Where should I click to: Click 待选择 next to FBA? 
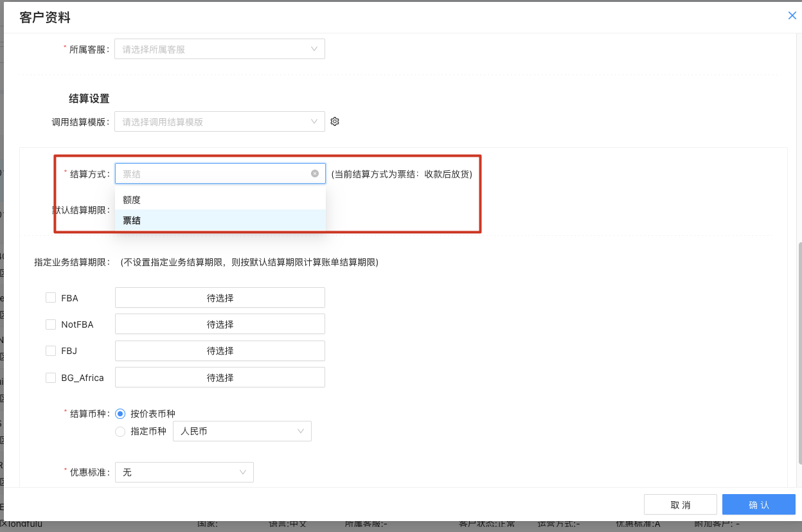(220, 297)
